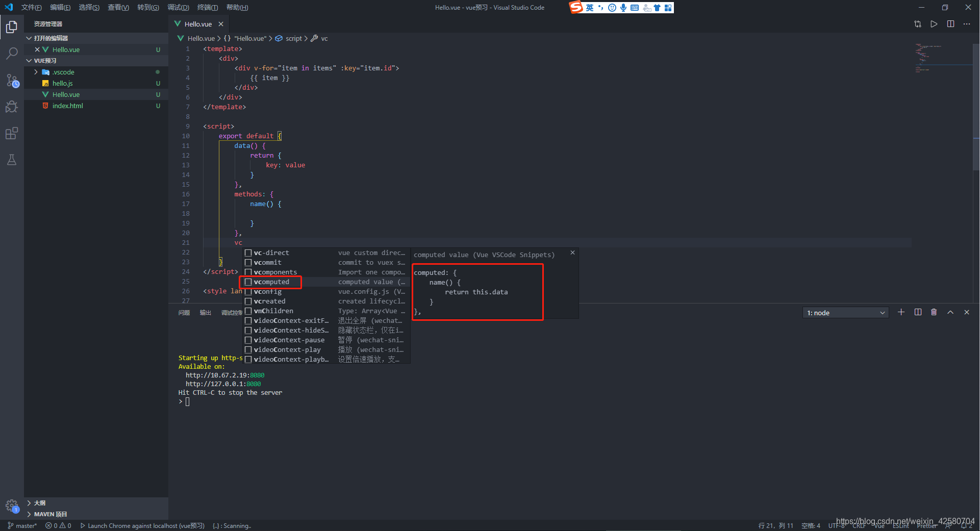Switch to the 输出 output panel tab
Image resolution: width=980 pixels, height=531 pixels.
(x=206, y=313)
